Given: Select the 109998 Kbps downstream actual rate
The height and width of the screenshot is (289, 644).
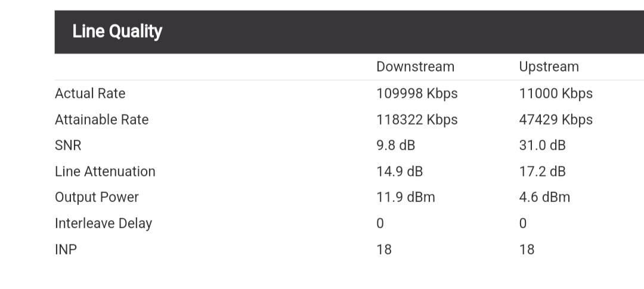Looking at the screenshot, I should click(x=417, y=94).
